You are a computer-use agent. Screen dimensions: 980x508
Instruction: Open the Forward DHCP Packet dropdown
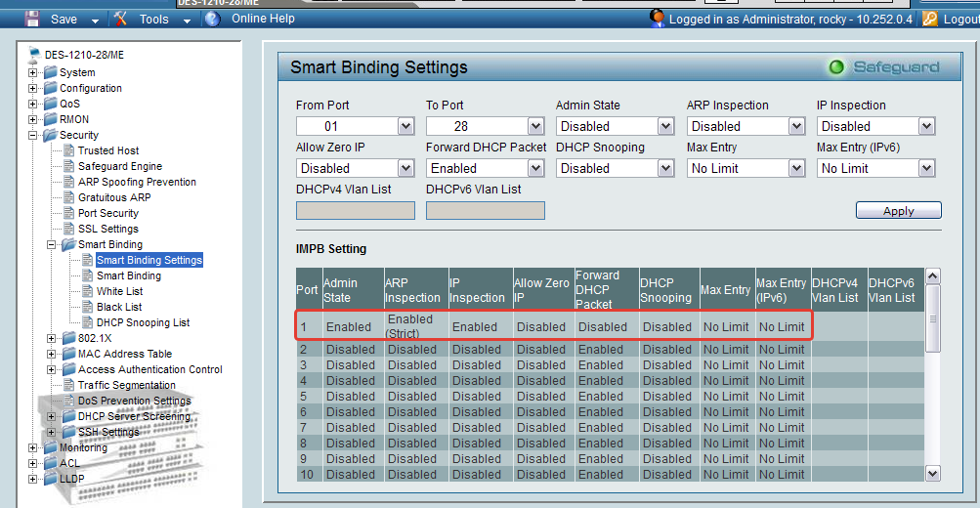[535, 168]
